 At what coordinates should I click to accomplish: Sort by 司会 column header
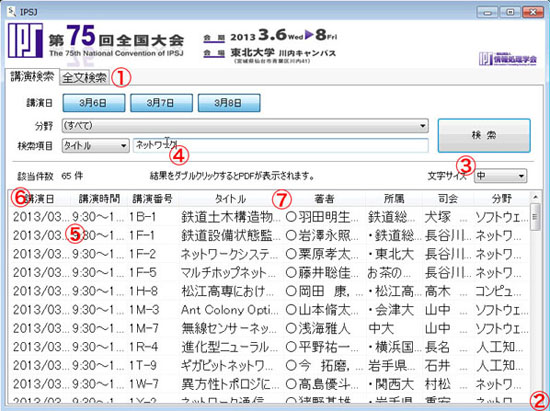click(448, 199)
